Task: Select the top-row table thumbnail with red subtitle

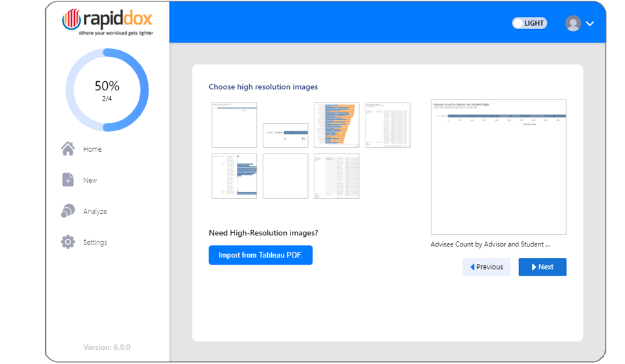Action: (x=387, y=125)
